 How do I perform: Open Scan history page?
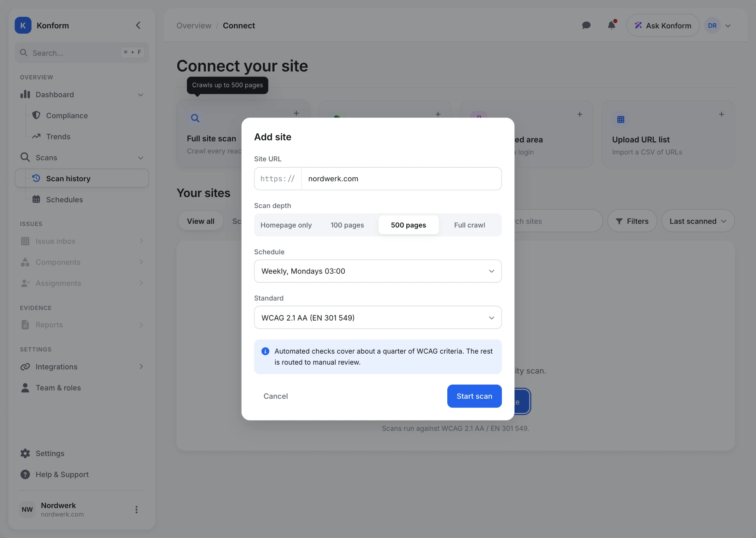click(82, 178)
